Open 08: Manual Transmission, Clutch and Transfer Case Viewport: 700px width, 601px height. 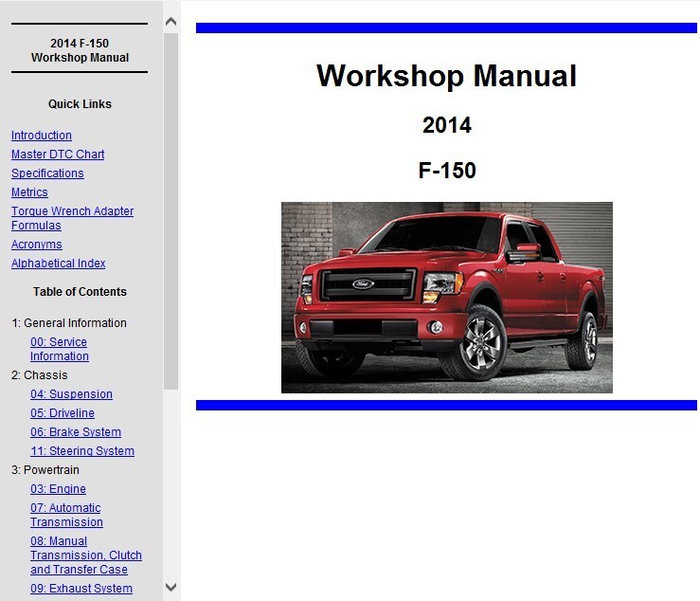[x=86, y=555]
